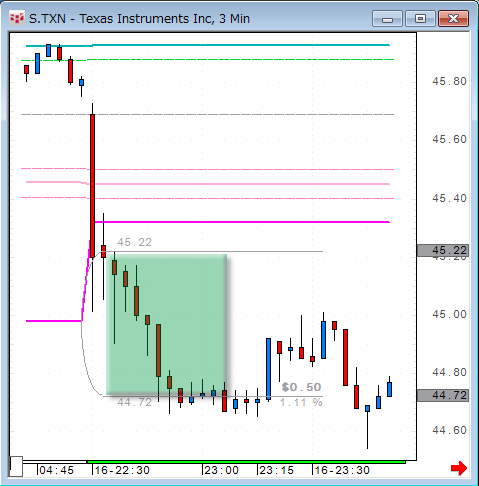The image size is (479, 486).
Task: Click the green shaded measurement box
Action: [x=166, y=324]
